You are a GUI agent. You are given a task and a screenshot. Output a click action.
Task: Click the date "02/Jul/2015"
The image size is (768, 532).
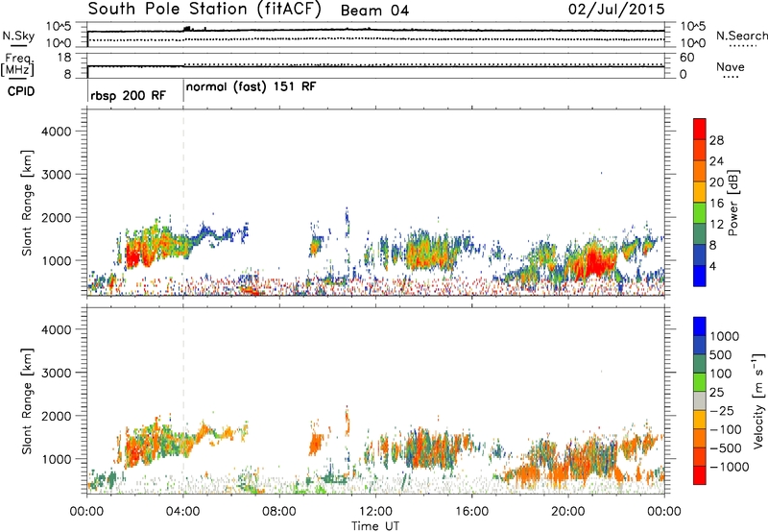point(616,10)
